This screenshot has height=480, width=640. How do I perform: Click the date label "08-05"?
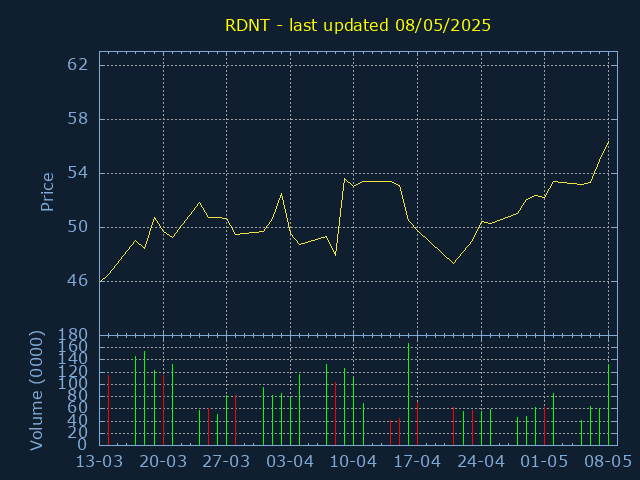(608, 462)
